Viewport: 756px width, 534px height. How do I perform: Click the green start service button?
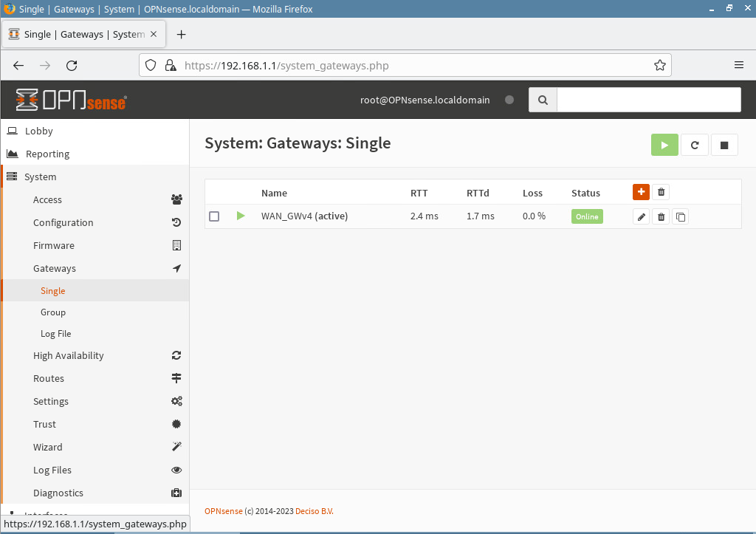(664, 146)
